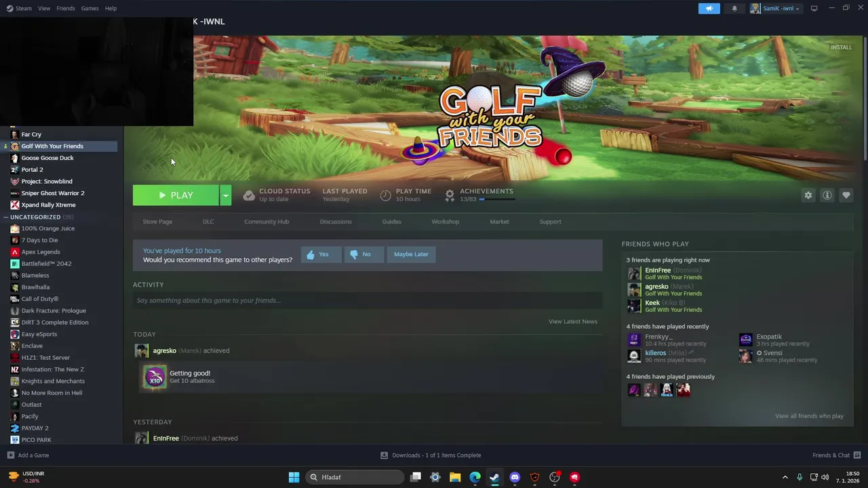Open agresko's profile in activity feed
Image resolution: width=868 pixels, height=488 pixels.
point(164,350)
